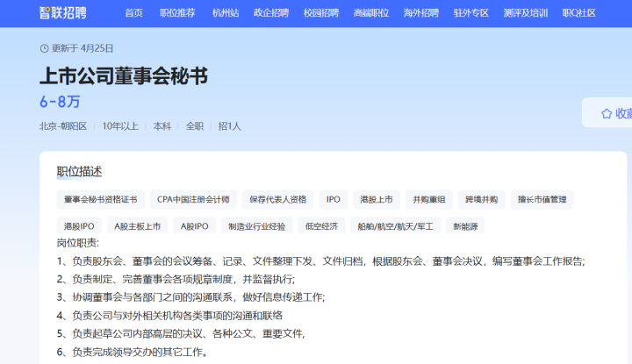Click the 董事会秘书资格证书 tag
632x364 pixels.
tap(101, 199)
